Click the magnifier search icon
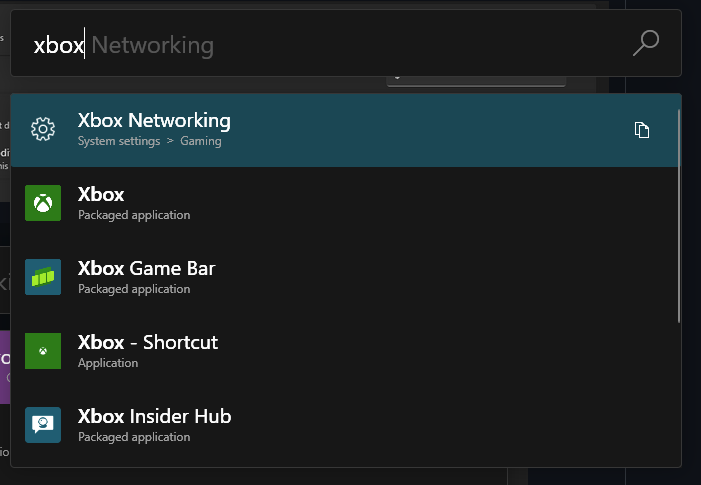The height and width of the screenshot is (485, 701). tap(646, 43)
